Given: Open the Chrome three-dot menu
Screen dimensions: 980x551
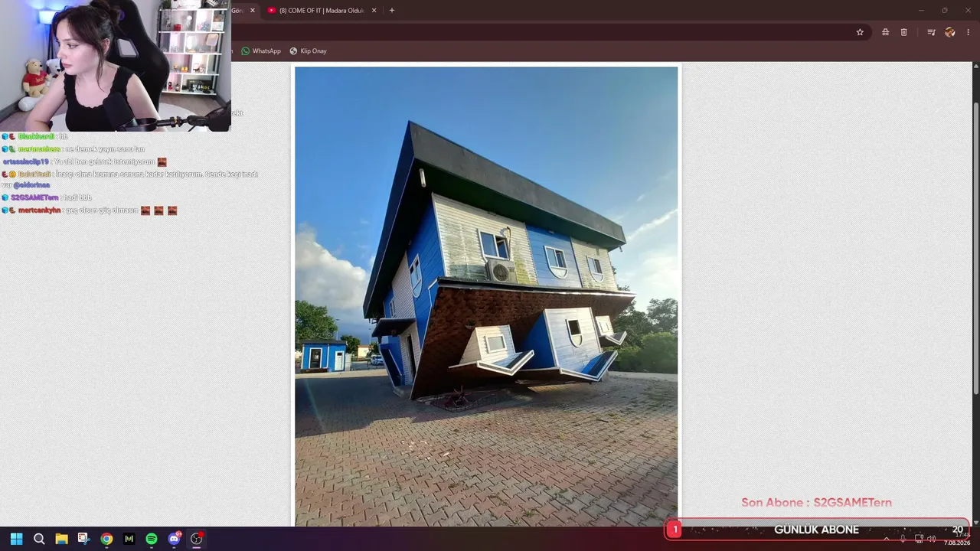Looking at the screenshot, I should coord(969,32).
